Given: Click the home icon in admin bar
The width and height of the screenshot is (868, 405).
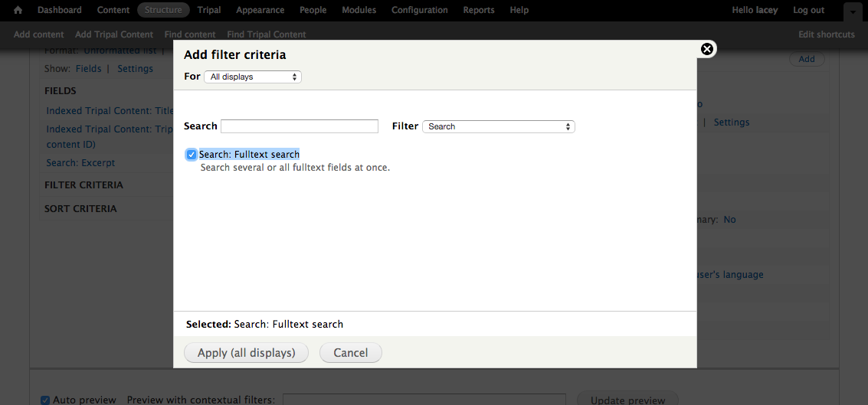Looking at the screenshot, I should pos(18,10).
